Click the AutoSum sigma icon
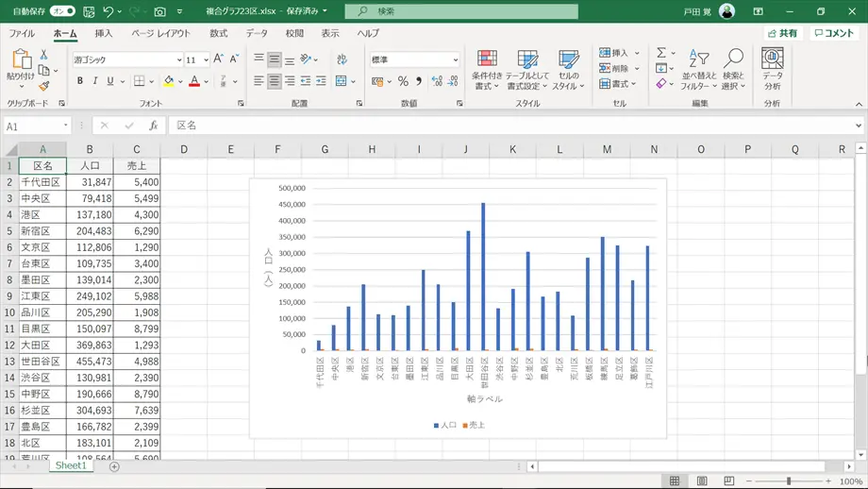 [661, 53]
